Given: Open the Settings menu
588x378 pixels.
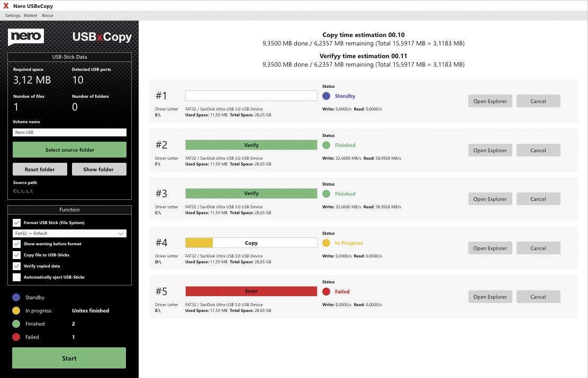Looking at the screenshot, I should click(x=13, y=15).
